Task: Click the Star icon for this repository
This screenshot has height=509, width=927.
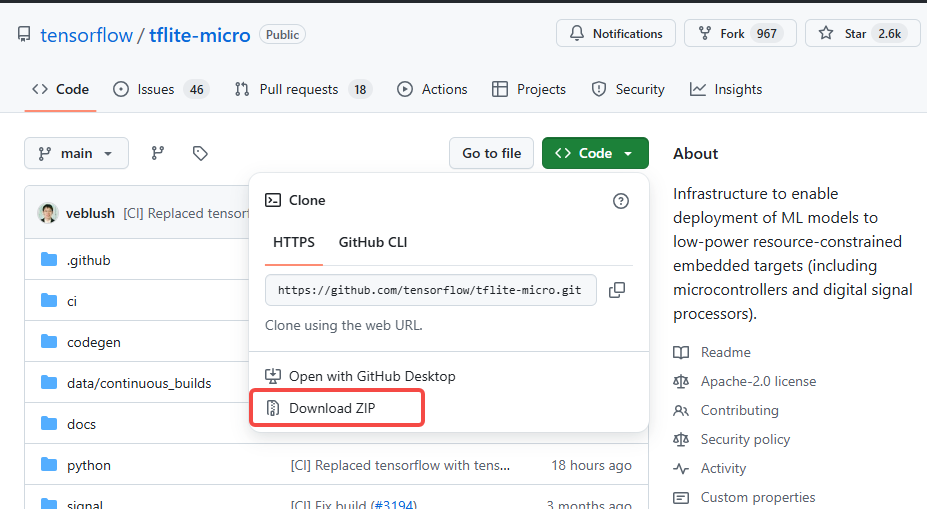Action: pos(825,34)
